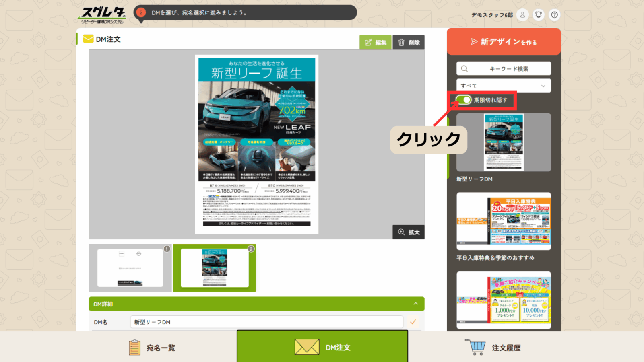
Task: Select the DM注文 bottom tab
Action: click(322, 347)
